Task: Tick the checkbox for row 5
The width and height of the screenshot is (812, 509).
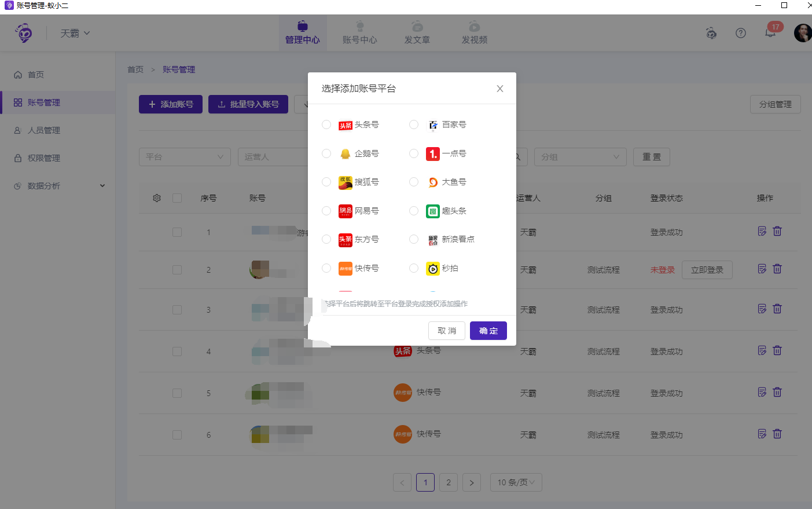Action: click(177, 393)
